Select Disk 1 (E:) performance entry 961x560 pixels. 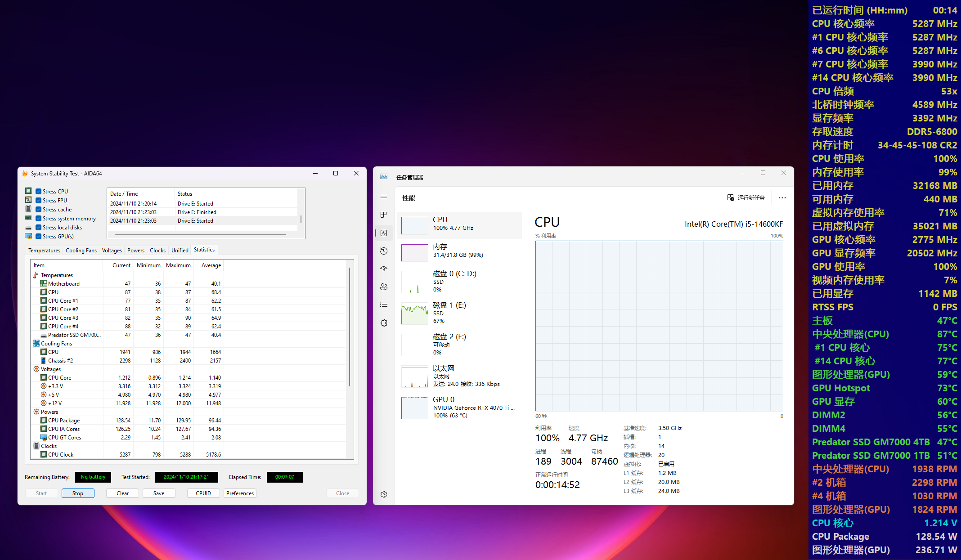click(459, 313)
